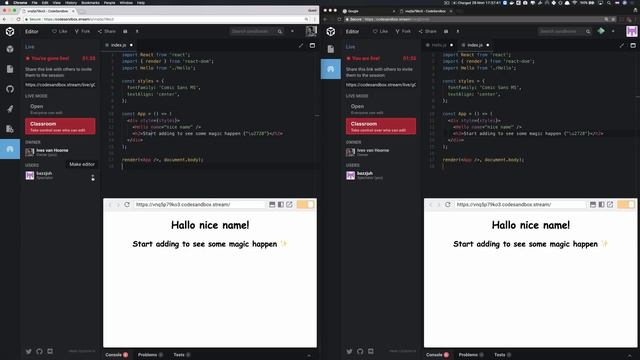Click the live session share link in the left window
640x360 pixels.
[60, 85]
